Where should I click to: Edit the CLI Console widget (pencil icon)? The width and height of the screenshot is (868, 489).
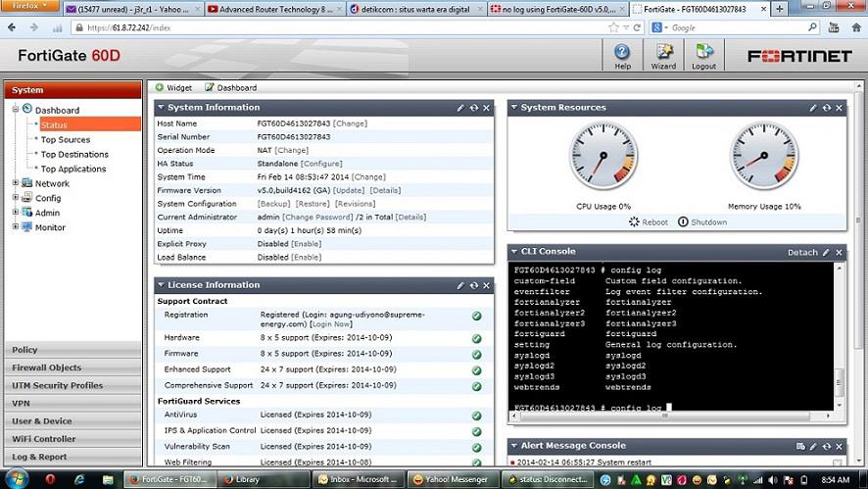pos(826,252)
